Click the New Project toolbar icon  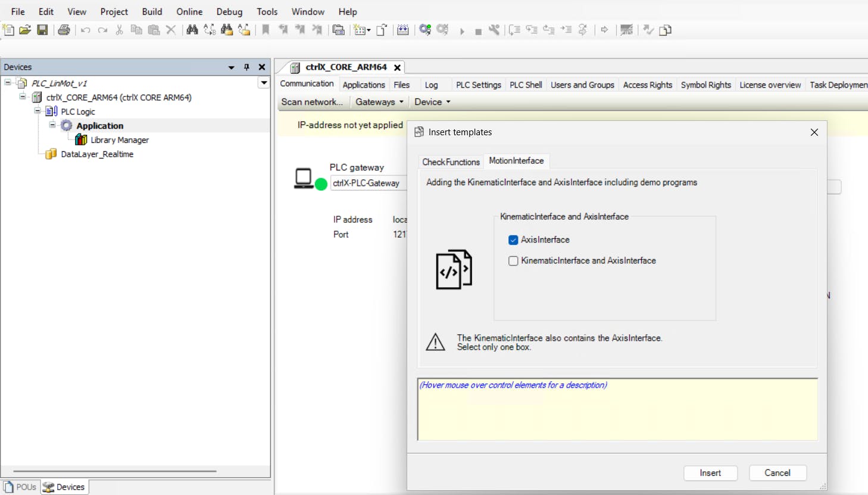[8, 30]
